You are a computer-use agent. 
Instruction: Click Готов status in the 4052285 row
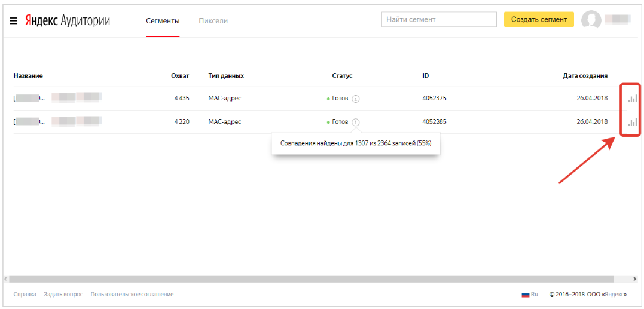pos(340,122)
